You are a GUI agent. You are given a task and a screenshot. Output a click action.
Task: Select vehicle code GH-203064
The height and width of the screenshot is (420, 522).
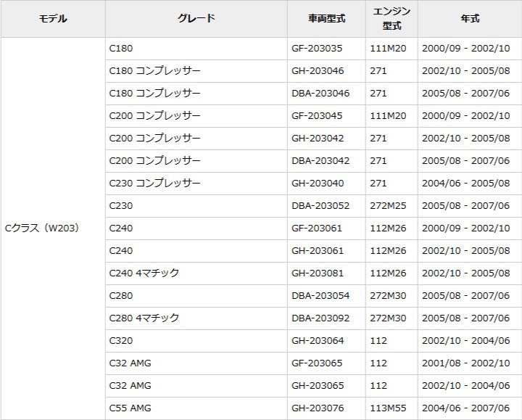click(318, 341)
